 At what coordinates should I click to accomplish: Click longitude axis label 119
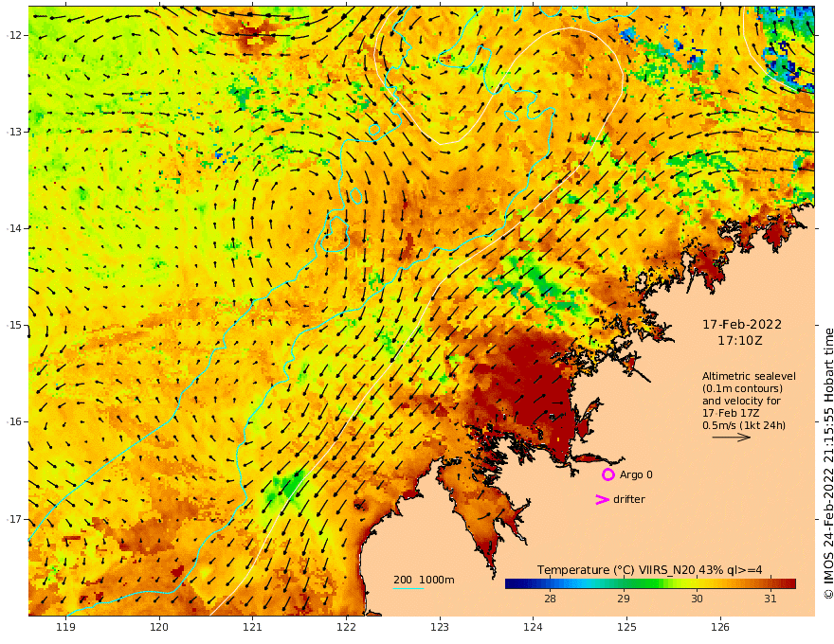pos(66,627)
